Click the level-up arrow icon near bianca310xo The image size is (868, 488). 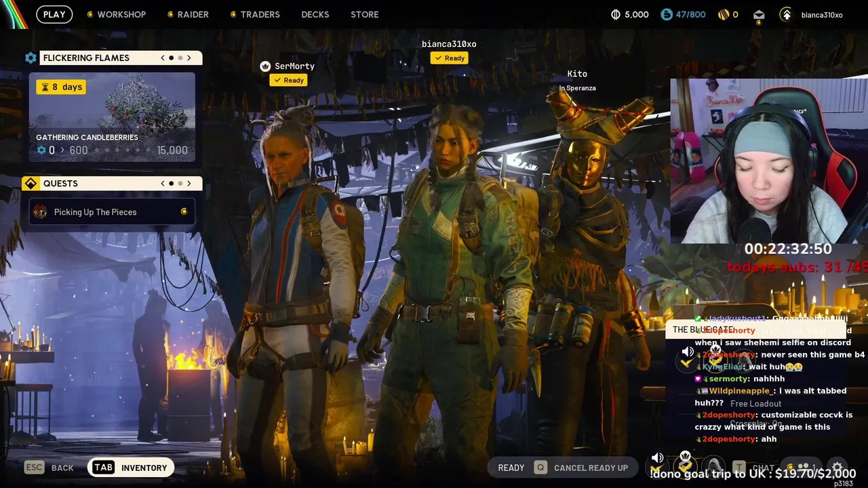pyautogui.click(x=786, y=14)
